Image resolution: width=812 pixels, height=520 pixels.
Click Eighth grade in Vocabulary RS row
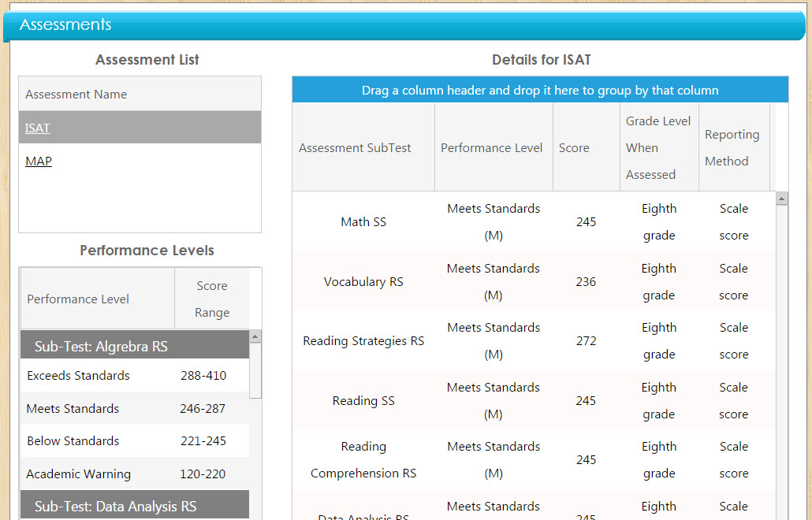click(x=659, y=281)
